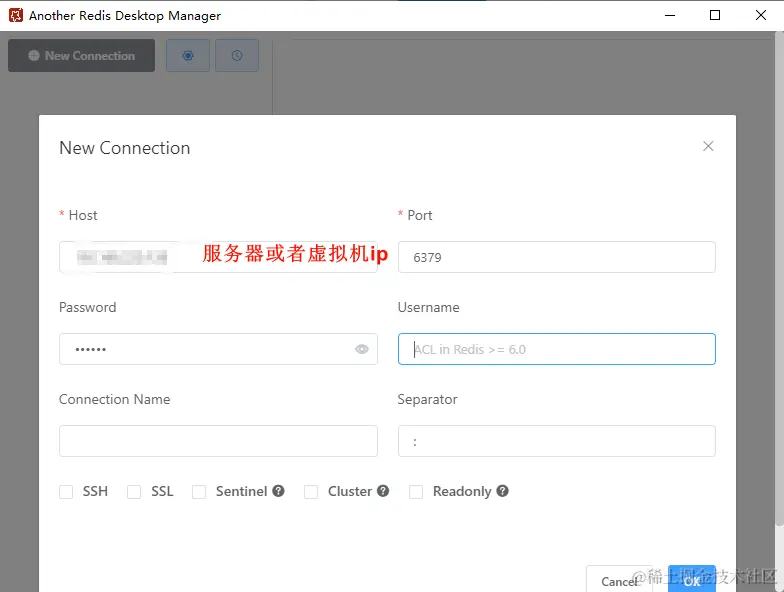Minimize the Another Redis Desktop Manager window
Viewport: 784px width, 592px height.
pyautogui.click(x=670, y=16)
